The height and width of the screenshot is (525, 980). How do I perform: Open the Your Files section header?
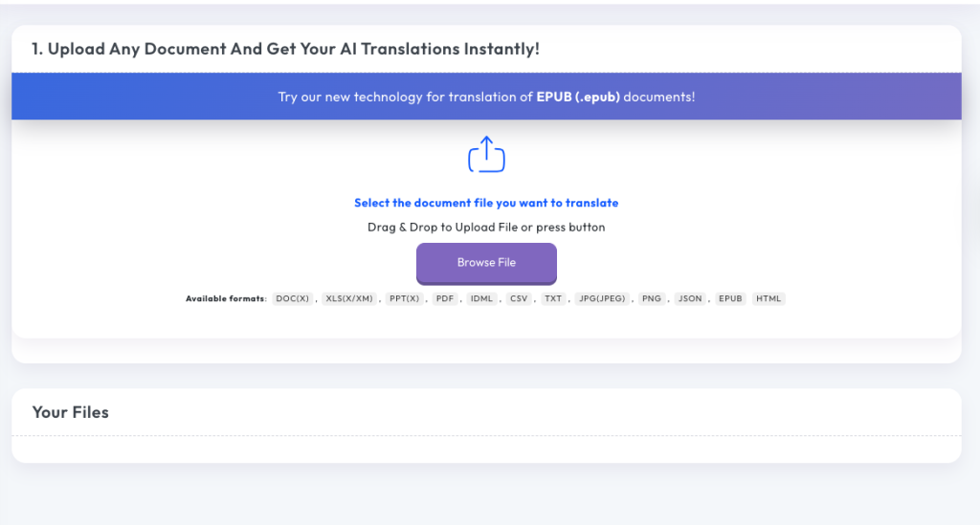click(71, 412)
